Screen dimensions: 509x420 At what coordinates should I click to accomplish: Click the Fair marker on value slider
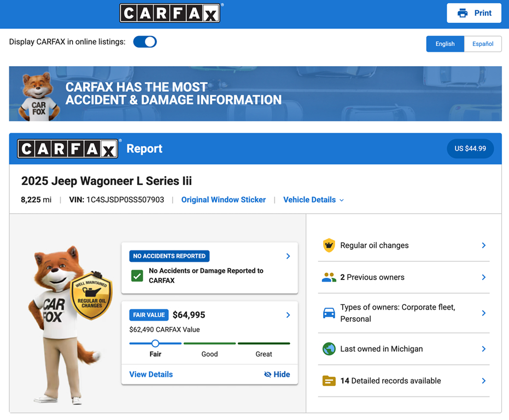pos(155,343)
